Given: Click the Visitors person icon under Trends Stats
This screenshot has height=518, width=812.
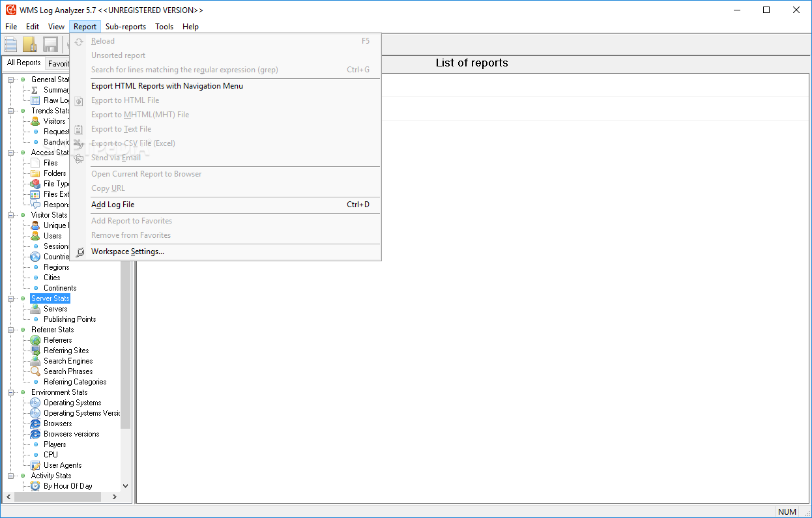Looking at the screenshot, I should (35, 121).
